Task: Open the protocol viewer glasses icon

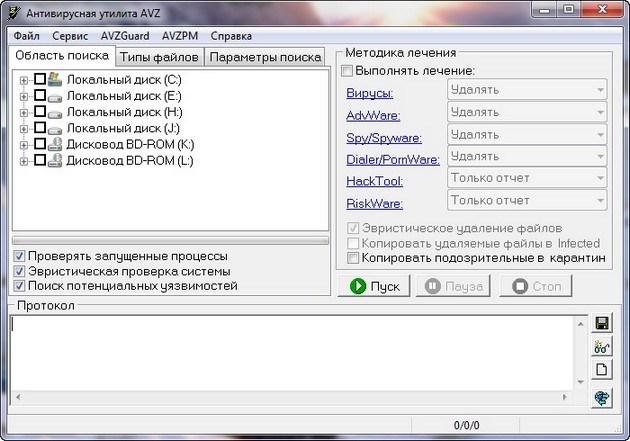Action: point(601,346)
